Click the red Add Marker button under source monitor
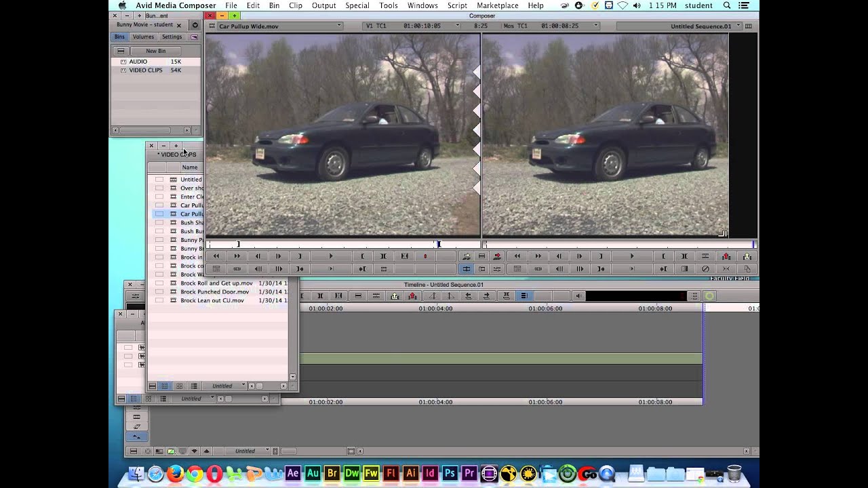868x488 pixels. [425, 256]
